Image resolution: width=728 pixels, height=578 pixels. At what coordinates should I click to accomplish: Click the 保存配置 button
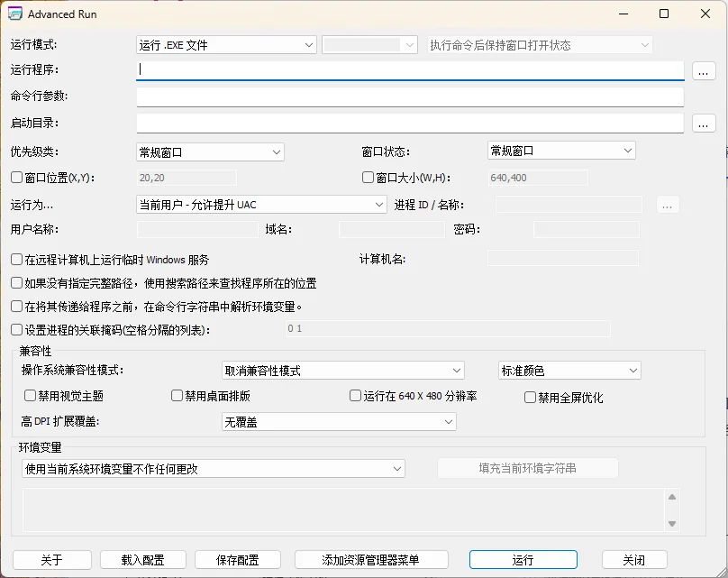(x=237, y=560)
